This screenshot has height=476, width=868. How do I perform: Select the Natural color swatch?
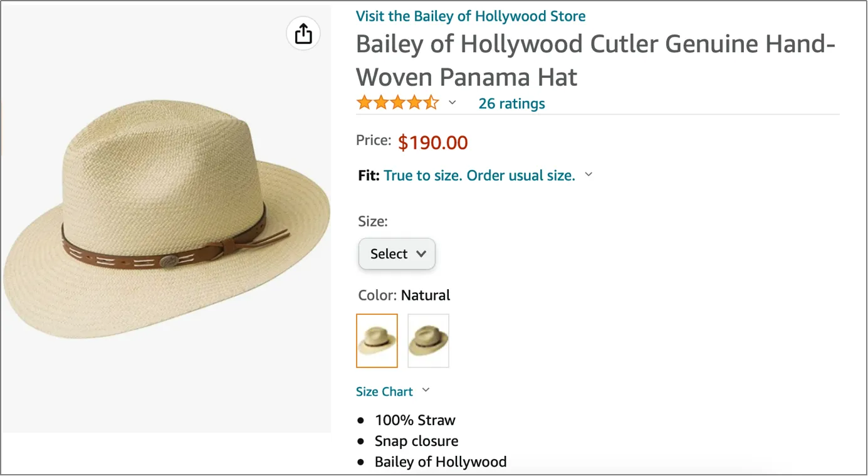(x=377, y=341)
